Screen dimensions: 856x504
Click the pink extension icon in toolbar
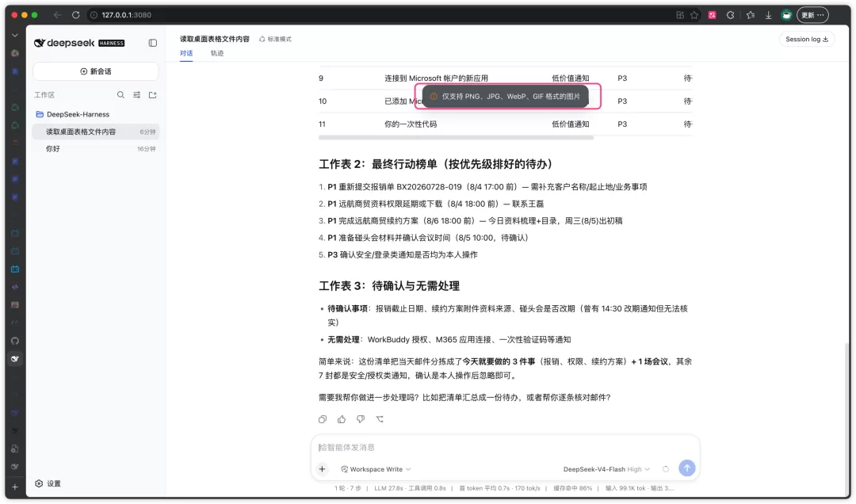(713, 15)
